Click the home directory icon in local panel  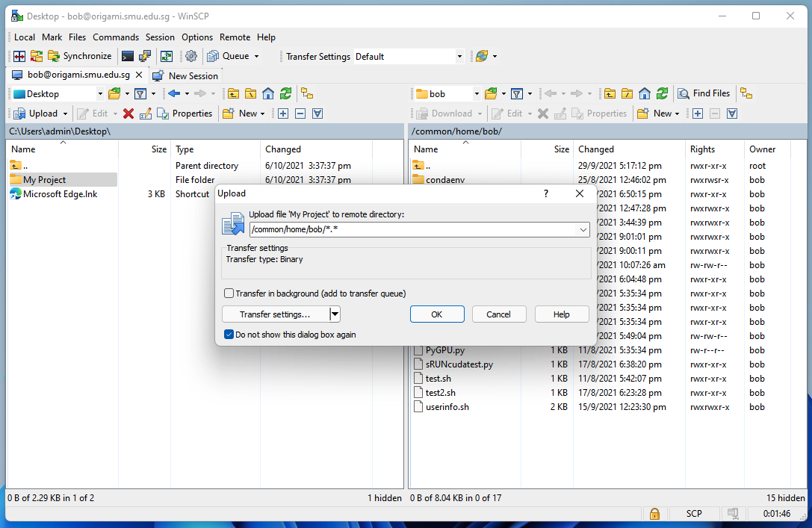click(268, 93)
